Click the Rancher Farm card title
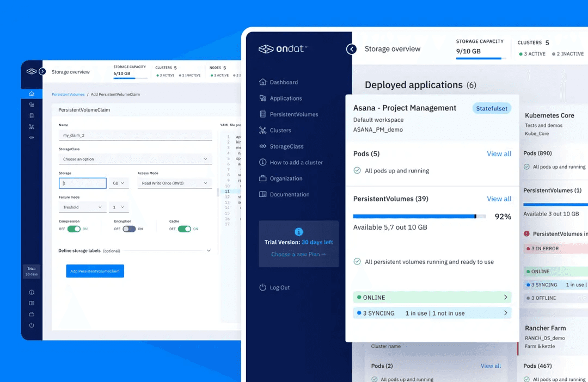Screen dimensions: 588x382 click(545, 328)
